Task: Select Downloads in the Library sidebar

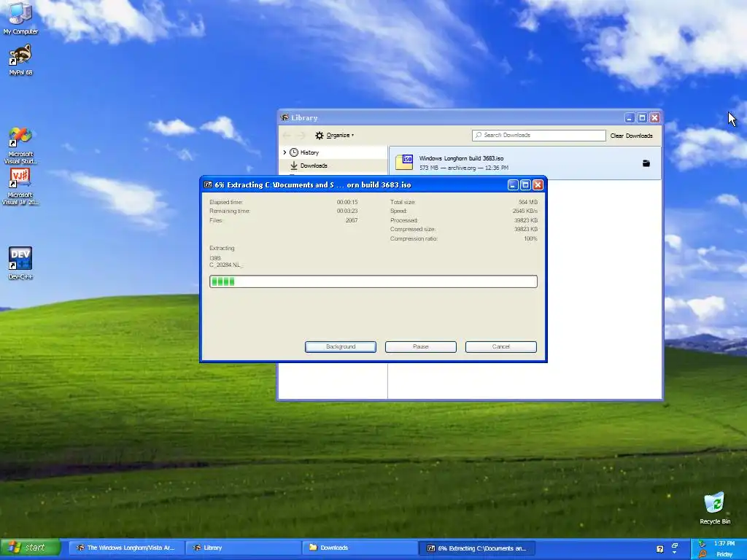Action: (314, 166)
